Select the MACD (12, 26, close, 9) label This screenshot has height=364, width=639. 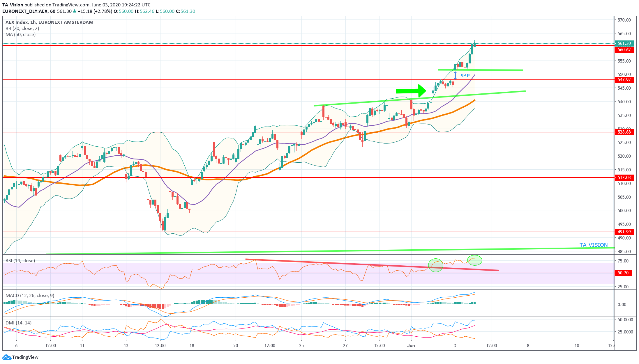[x=30, y=295]
